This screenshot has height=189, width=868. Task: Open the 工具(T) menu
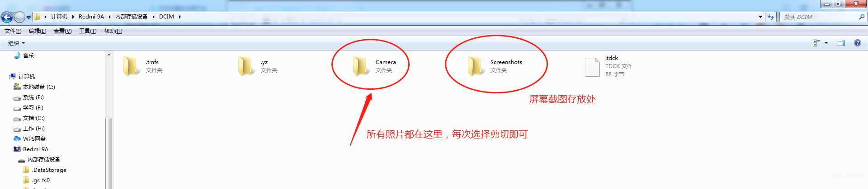point(88,31)
